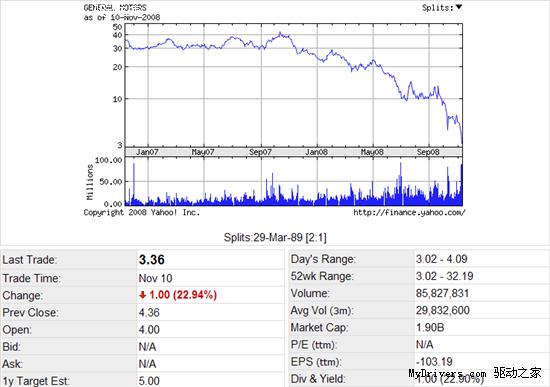Image resolution: width=550 pixels, height=387 pixels.
Task: Click the Prev Close label
Action: (x=31, y=312)
